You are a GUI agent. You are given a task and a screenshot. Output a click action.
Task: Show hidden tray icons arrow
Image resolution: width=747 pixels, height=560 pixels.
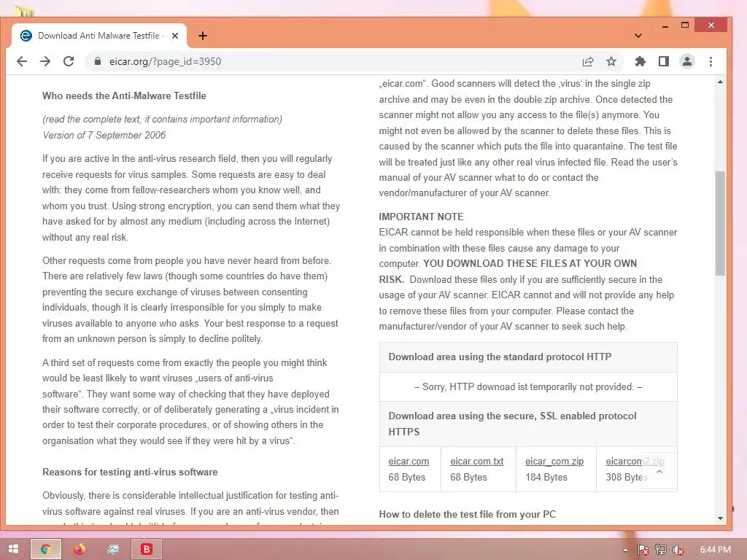click(625, 551)
